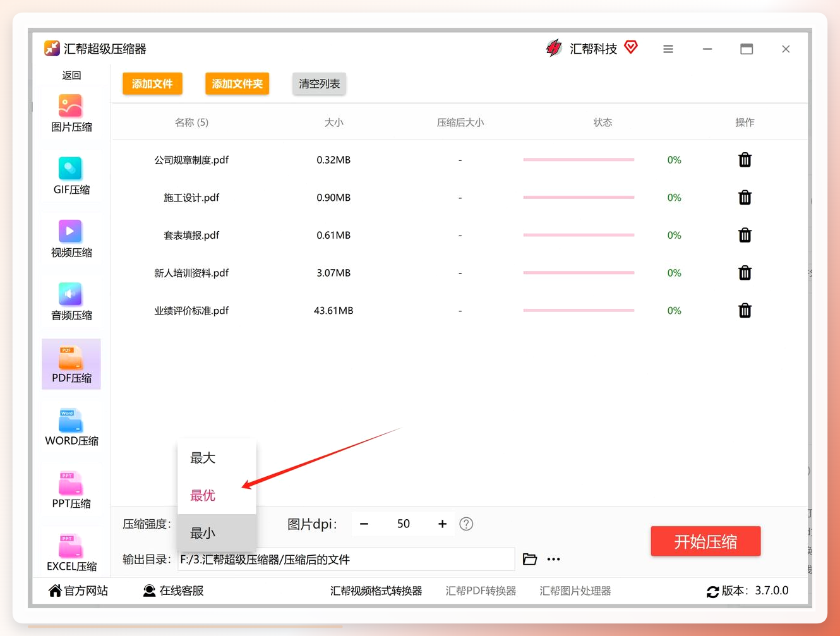Select file row 施工设计.pdf
This screenshot has height=636, width=840.
[459, 198]
